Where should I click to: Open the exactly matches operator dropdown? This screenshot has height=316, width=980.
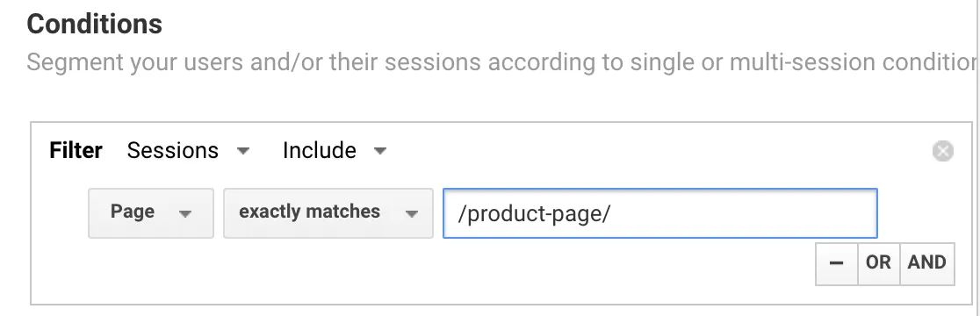(x=328, y=213)
